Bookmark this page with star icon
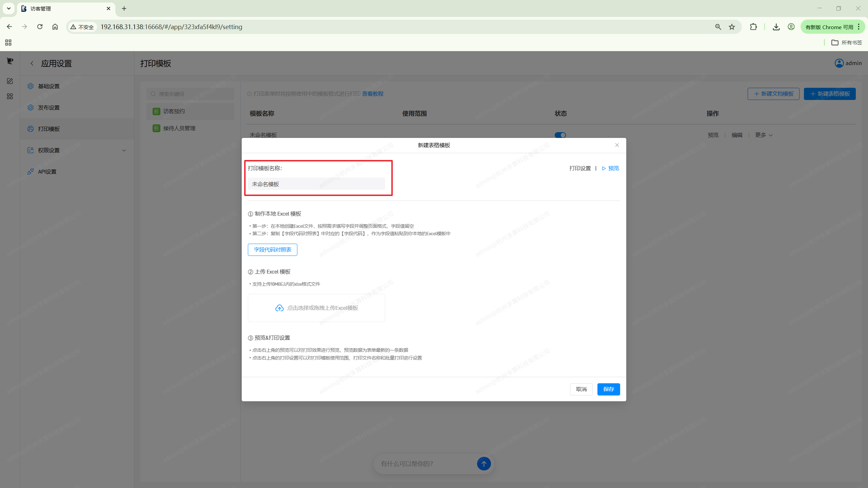The height and width of the screenshot is (488, 868). (732, 27)
